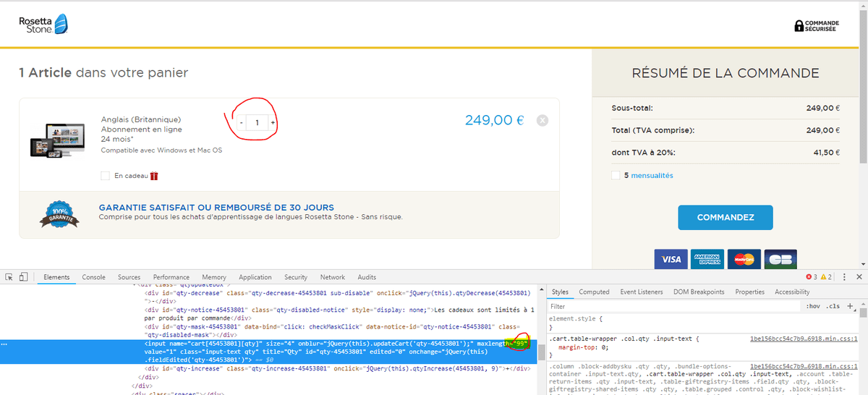Open the Network tab
Image resolution: width=868 pixels, height=395 pixels.
pyautogui.click(x=333, y=277)
